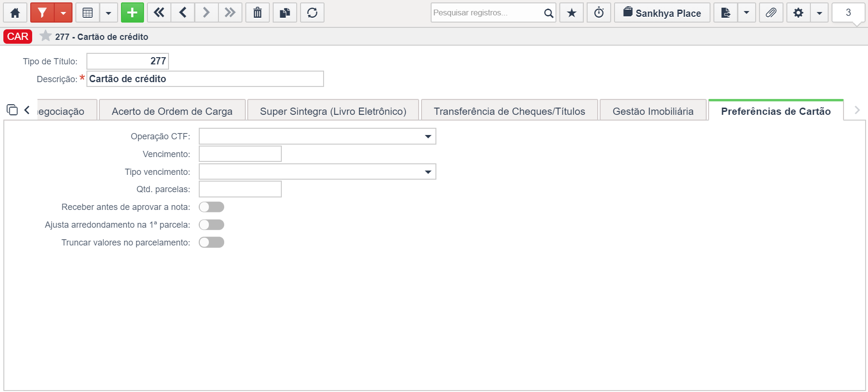Click the Descrição text field
Viewport: 868px width, 392px height.
205,79
